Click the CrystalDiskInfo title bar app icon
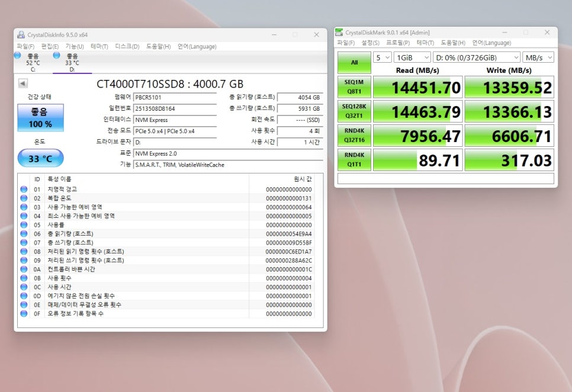Screen dimensions: 572x392 21,35
